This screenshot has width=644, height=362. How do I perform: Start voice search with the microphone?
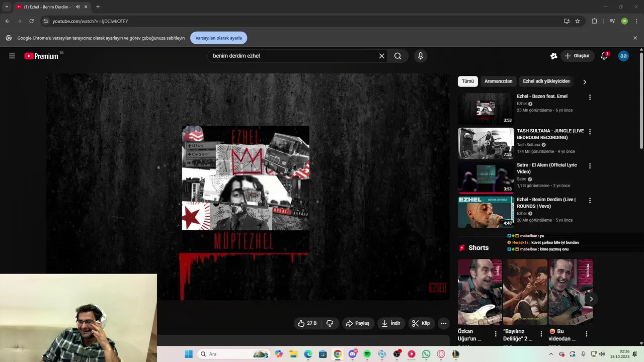[x=421, y=56]
